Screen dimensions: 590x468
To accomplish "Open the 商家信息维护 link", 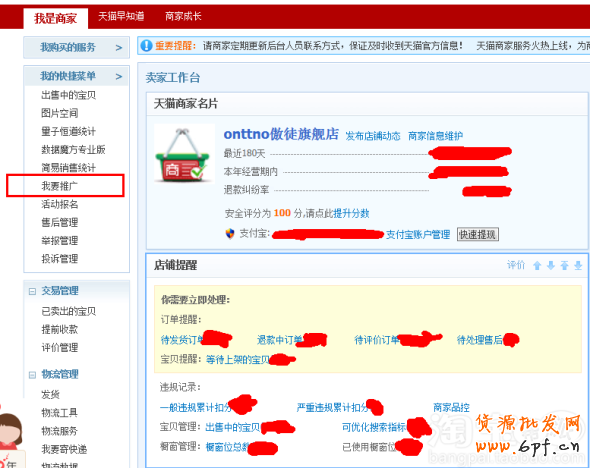I will [x=435, y=136].
